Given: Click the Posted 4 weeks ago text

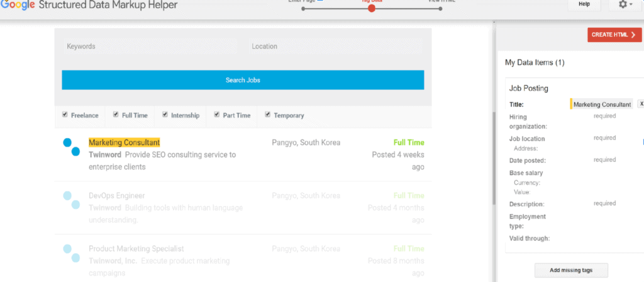Looking at the screenshot, I should tap(398, 161).
